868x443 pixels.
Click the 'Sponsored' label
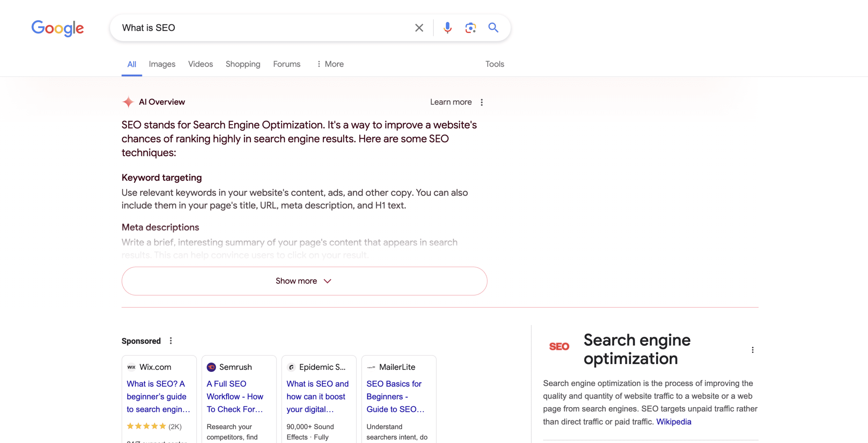tap(141, 341)
